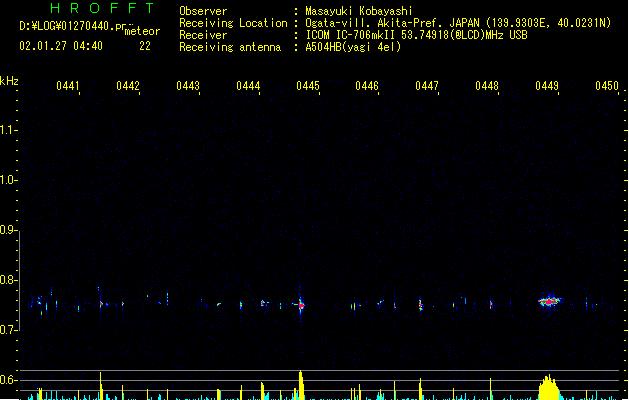Click the kHz axis unit label
Image resolution: width=629 pixels, height=400 pixels.
pyautogui.click(x=9, y=81)
